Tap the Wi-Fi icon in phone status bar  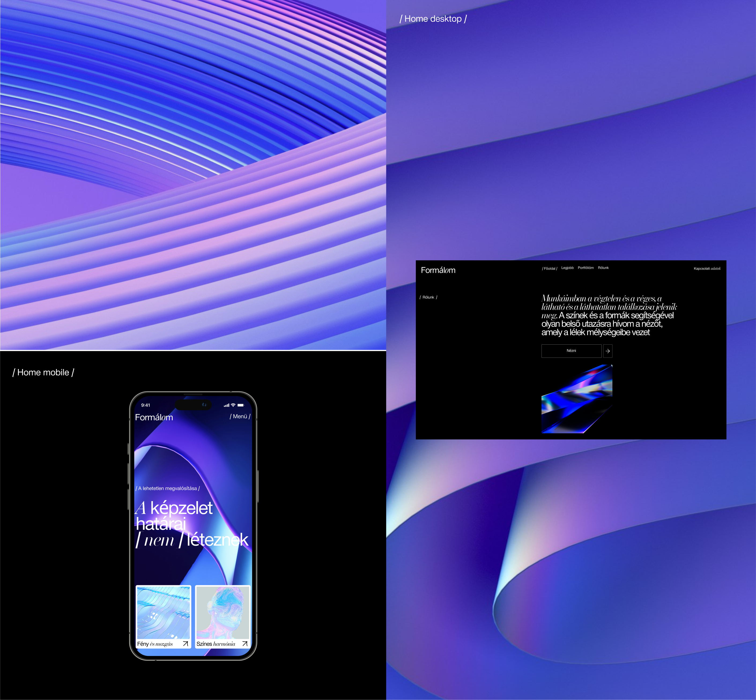[x=233, y=405]
